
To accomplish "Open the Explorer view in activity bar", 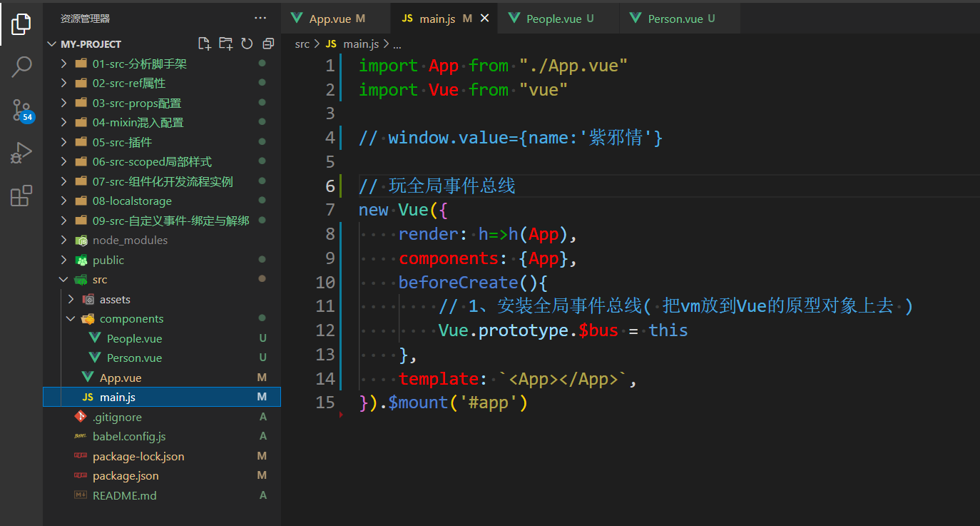I will (21, 26).
